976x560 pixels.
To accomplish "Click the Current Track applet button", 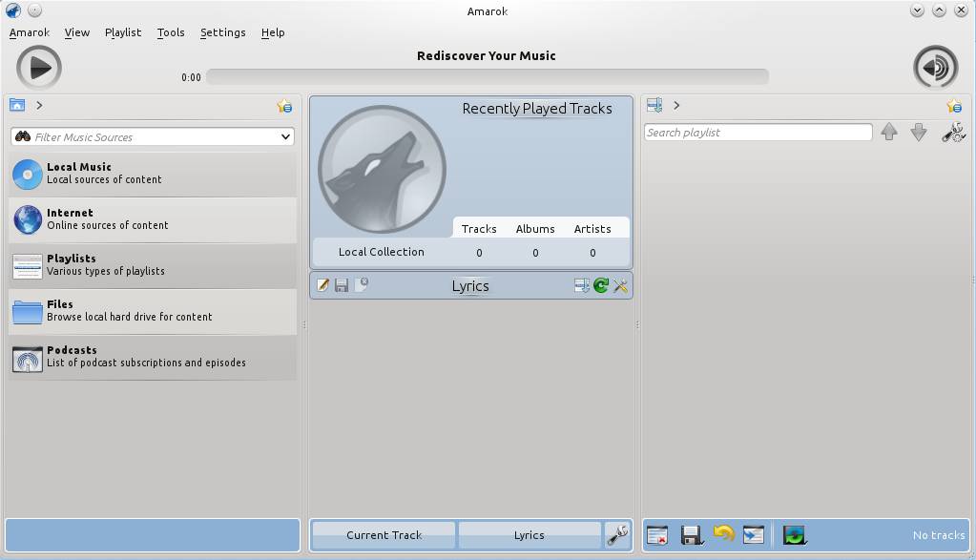I will coord(384,535).
